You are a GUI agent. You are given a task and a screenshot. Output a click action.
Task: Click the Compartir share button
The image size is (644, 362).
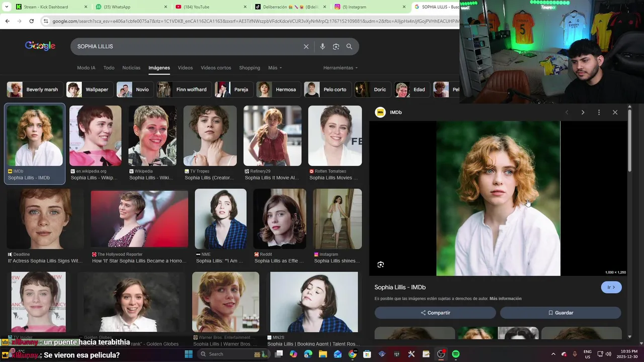(435, 313)
